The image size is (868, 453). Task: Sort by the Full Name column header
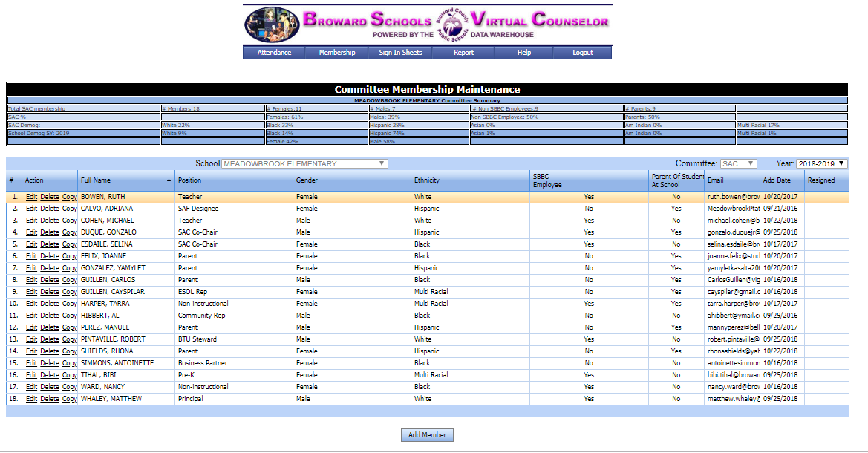click(126, 180)
